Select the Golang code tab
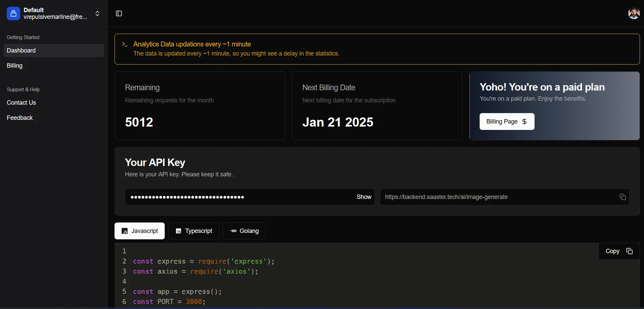This screenshot has height=309, width=644. [244, 231]
